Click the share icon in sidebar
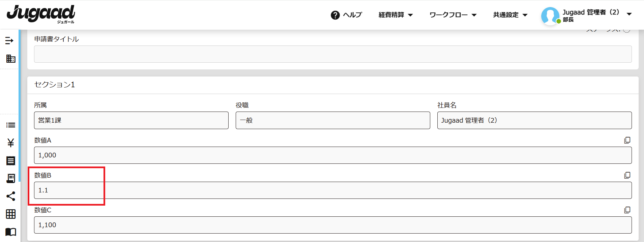644x242 pixels. tap(11, 196)
